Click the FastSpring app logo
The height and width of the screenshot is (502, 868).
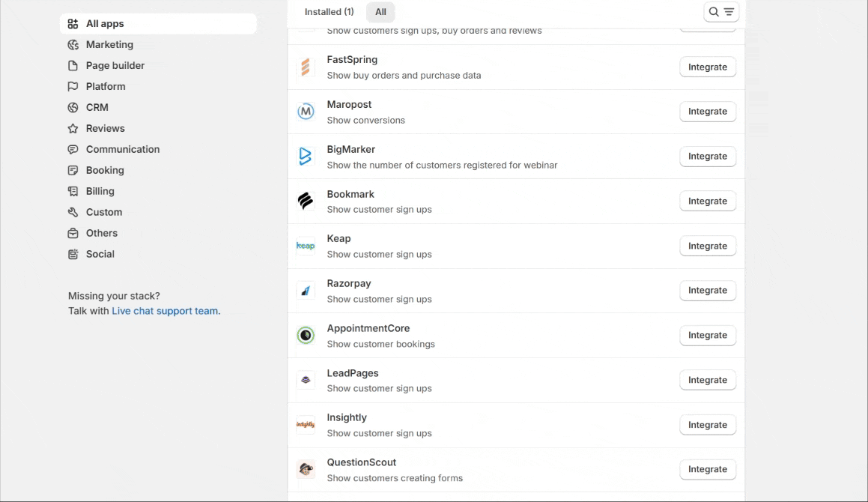[x=306, y=67]
